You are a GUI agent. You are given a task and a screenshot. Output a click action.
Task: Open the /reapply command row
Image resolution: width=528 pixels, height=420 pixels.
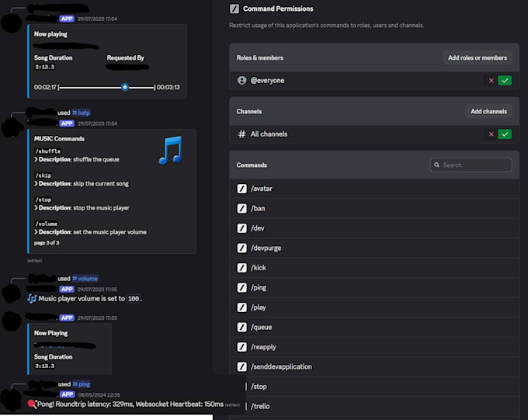click(x=374, y=347)
